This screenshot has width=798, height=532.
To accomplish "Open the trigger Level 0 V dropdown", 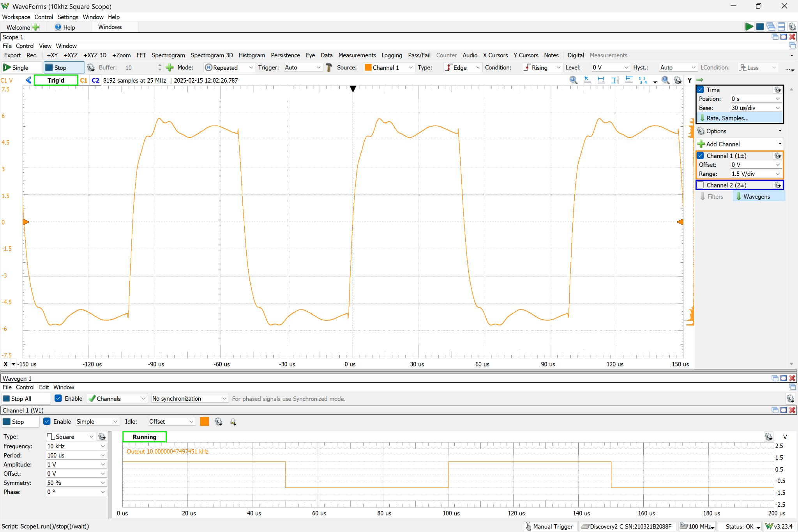I will pyautogui.click(x=610, y=67).
